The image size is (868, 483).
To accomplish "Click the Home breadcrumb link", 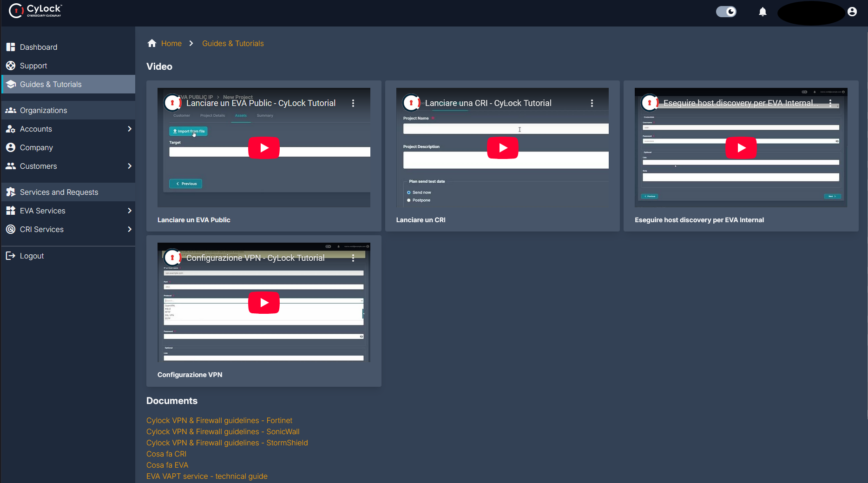I will click(x=171, y=43).
